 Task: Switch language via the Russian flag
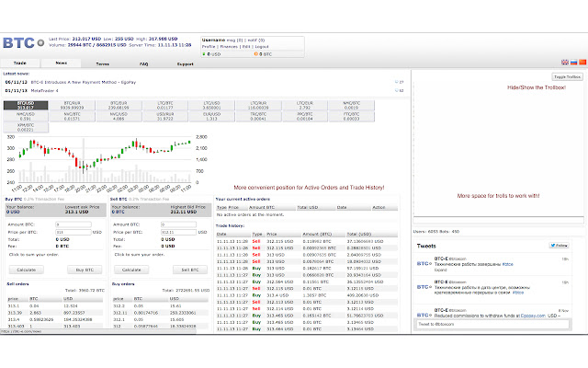pos(573,63)
